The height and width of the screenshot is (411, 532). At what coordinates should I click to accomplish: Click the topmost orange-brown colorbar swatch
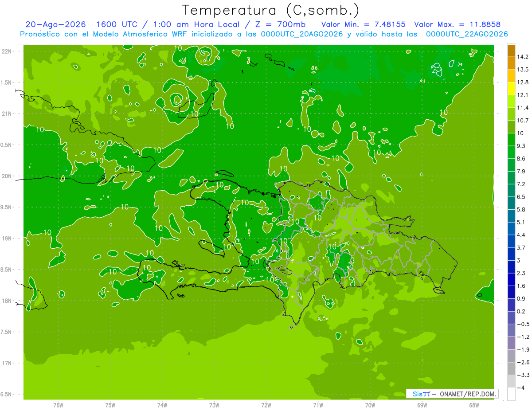click(x=511, y=51)
